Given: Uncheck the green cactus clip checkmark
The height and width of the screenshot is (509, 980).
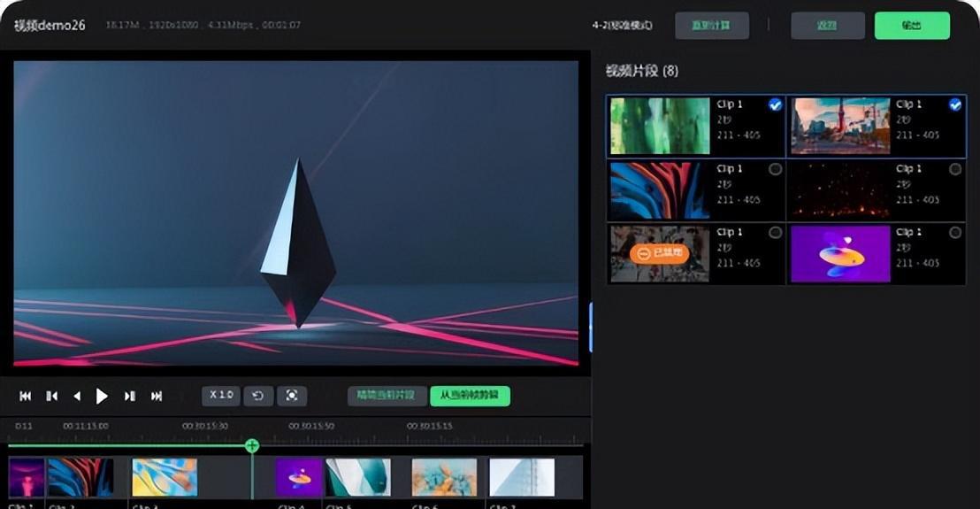Looking at the screenshot, I should pos(775,104).
